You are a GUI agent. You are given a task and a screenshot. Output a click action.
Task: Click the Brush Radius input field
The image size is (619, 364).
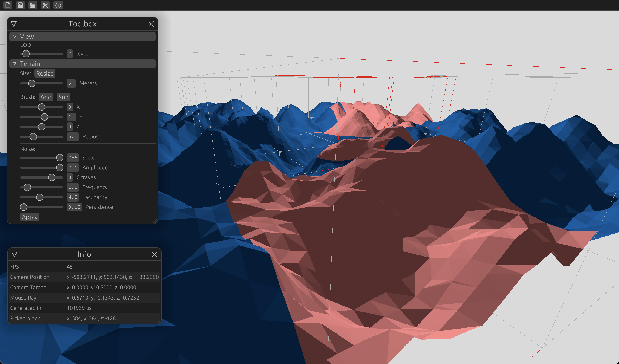point(72,136)
